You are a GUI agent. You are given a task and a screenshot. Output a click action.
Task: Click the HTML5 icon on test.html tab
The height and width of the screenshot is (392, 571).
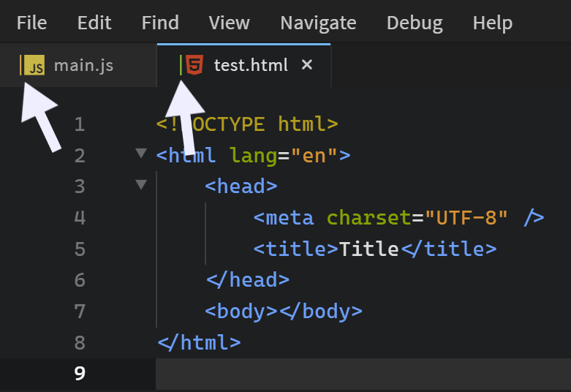(194, 65)
